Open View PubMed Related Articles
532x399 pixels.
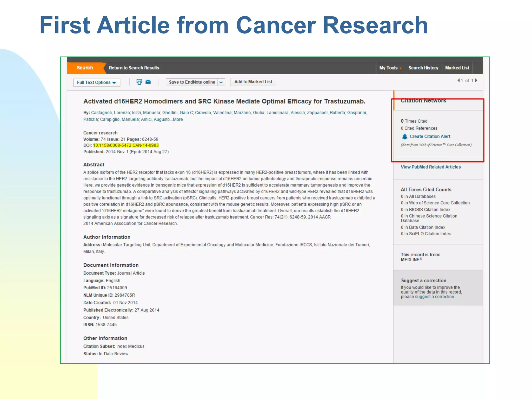tap(431, 167)
